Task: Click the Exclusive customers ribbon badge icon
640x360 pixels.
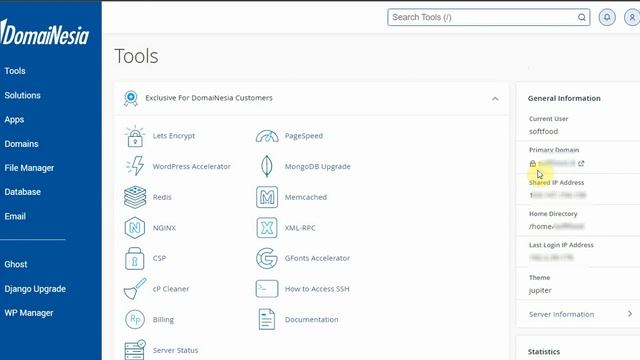Action: click(131, 98)
